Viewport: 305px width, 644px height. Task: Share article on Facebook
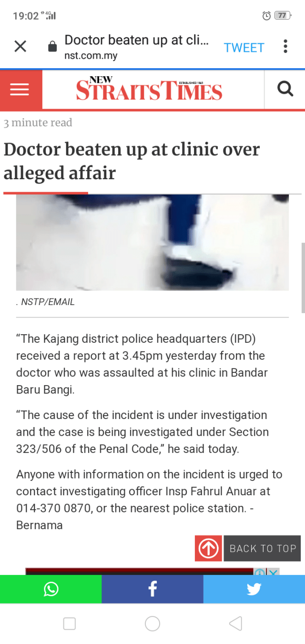(152, 589)
